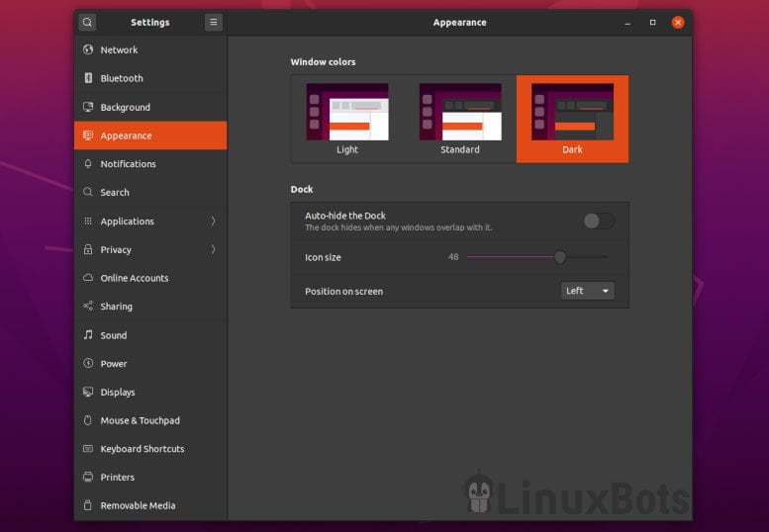Click the Notifications bell icon

pos(88,163)
